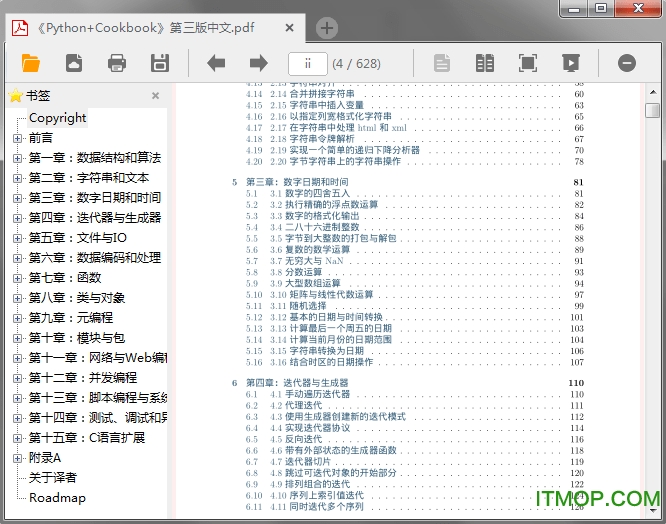Expand 第三章 bookmark node
This screenshot has width=666, height=524.
[17, 198]
